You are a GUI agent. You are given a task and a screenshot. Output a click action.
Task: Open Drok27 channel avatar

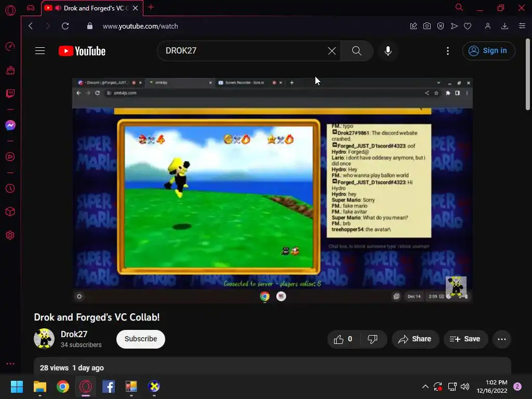44,339
